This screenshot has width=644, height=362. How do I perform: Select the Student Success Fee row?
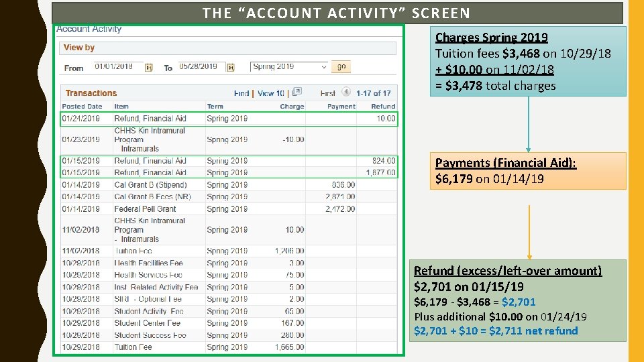[229, 335]
